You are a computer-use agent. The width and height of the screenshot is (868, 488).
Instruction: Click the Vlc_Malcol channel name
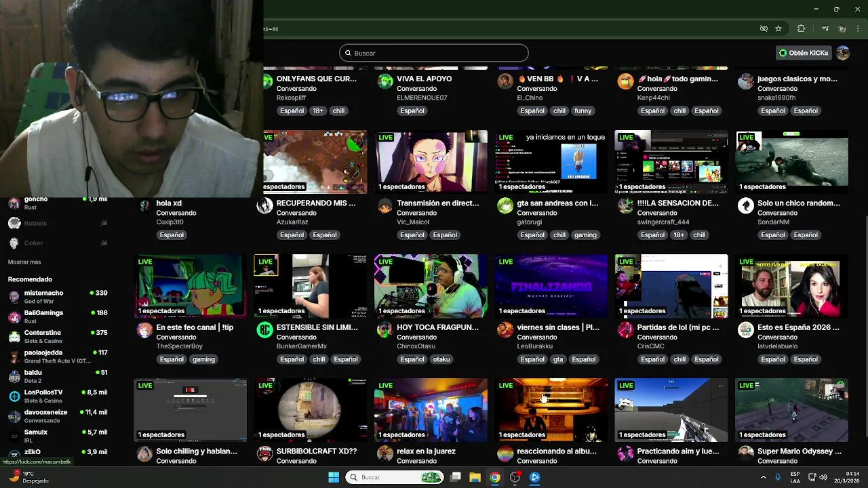click(414, 222)
